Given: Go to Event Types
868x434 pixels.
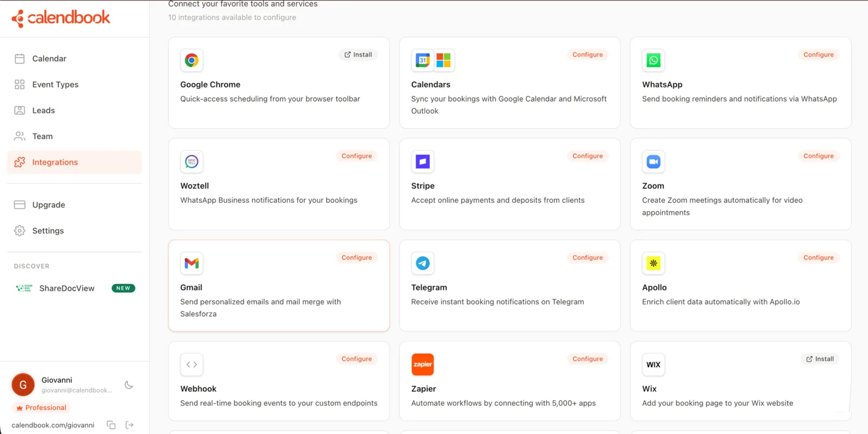Looking at the screenshot, I should coord(74,85).
